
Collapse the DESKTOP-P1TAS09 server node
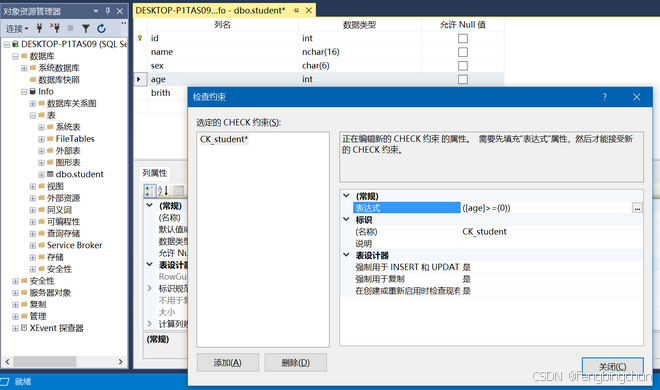pyautogui.click(x=7, y=44)
